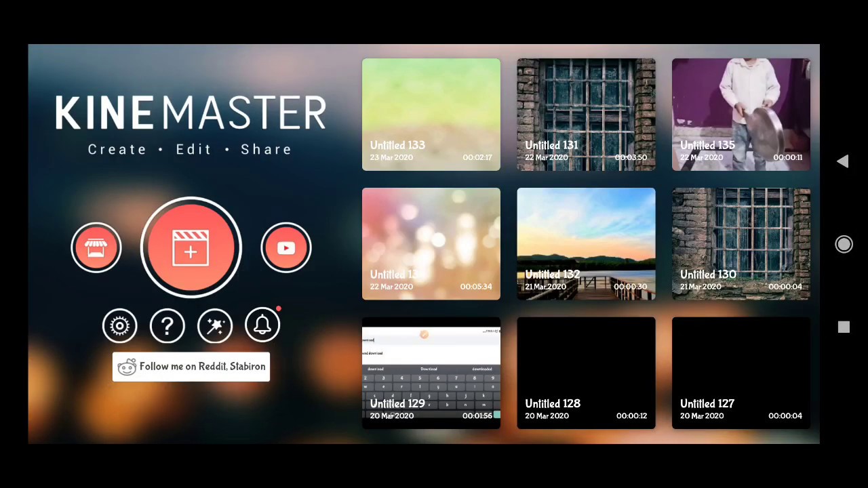The image size is (868, 488).
Task: Open project Untitled 127
Action: 741,373
